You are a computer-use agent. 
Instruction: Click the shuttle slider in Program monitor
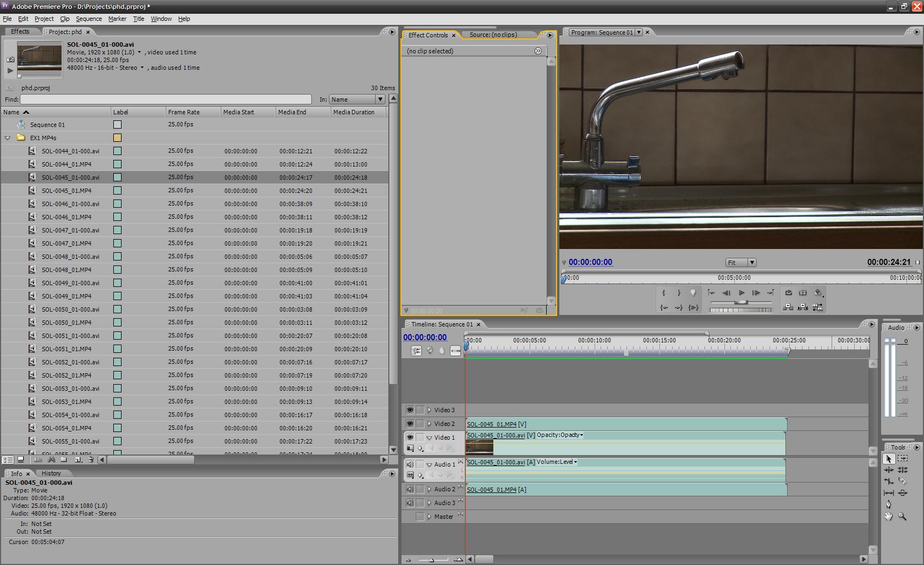[741, 302]
